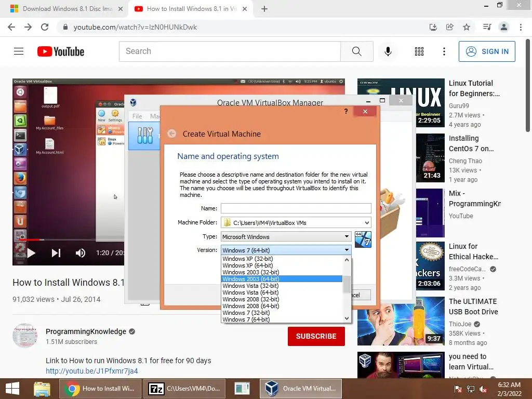Open ProgrammingKnowledge channel name

point(86,331)
